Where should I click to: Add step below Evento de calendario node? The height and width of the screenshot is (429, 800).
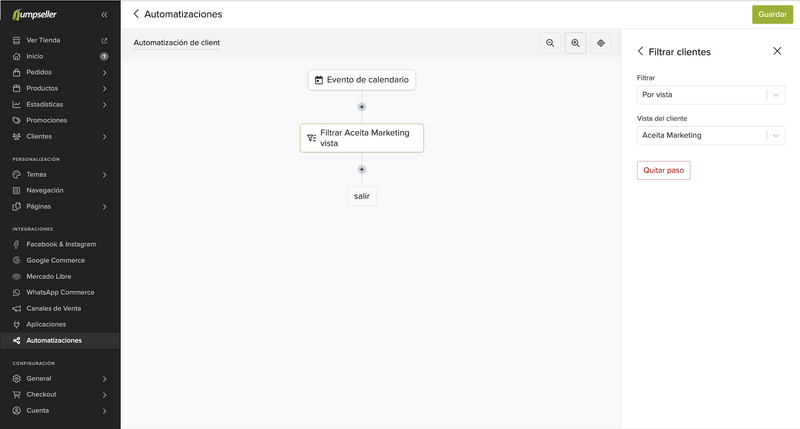pyautogui.click(x=362, y=106)
